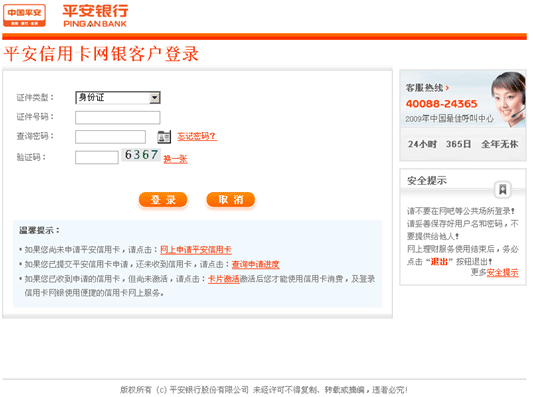Click the 安全提示 panel title
The height and width of the screenshot is (397, 533).
point(427,180)
